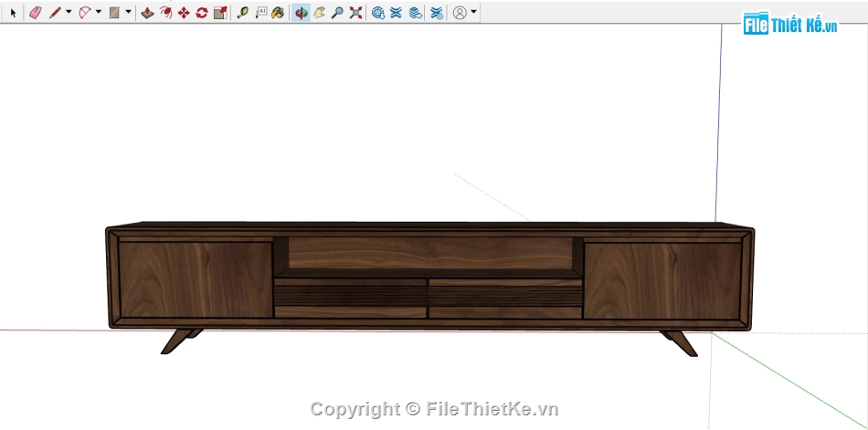
Task: Activate the Pan hand tool
Action: pos(319,13)
